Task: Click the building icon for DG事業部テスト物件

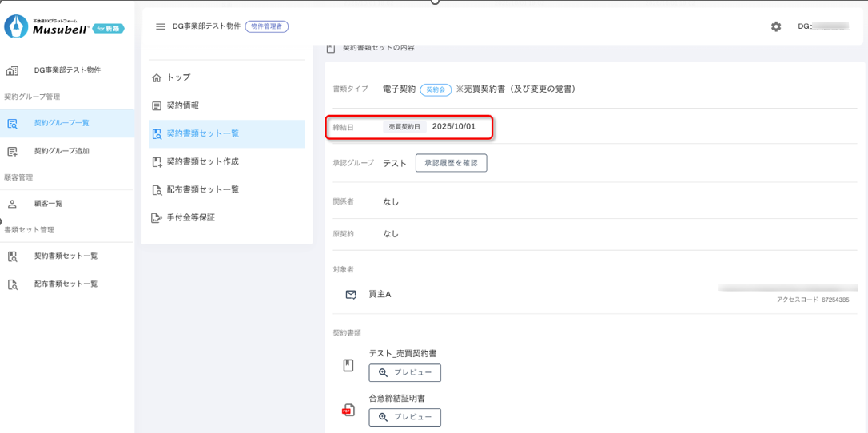Action: click(12, 70)
